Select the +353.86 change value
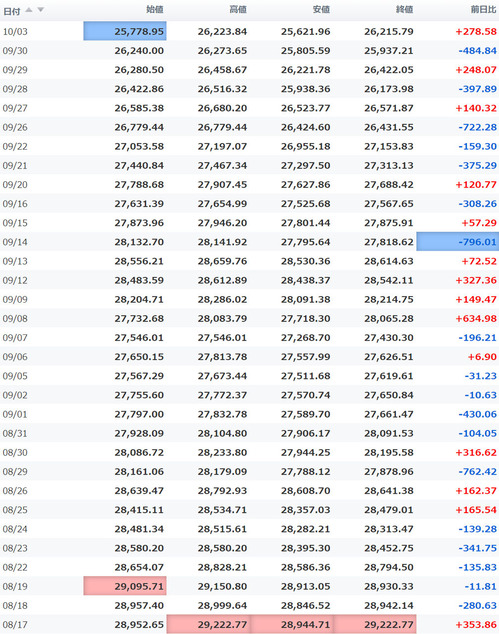Viewport: 499px width, 634px height. click(x=476, y=625)
